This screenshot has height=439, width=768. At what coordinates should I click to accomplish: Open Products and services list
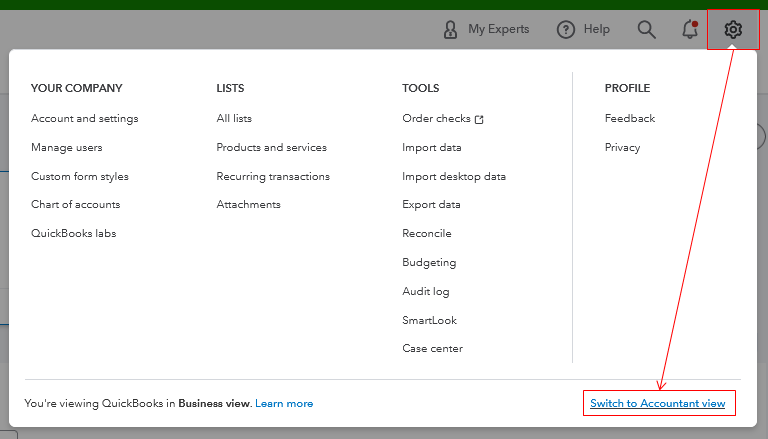click(x=271, y=148)
